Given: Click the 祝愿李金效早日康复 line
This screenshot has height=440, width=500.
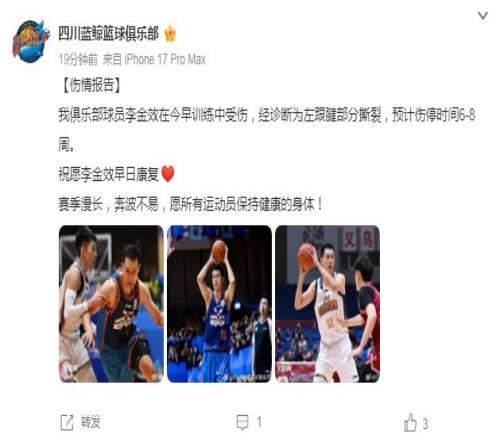Looking at the screenshot, I should point(108,174).
